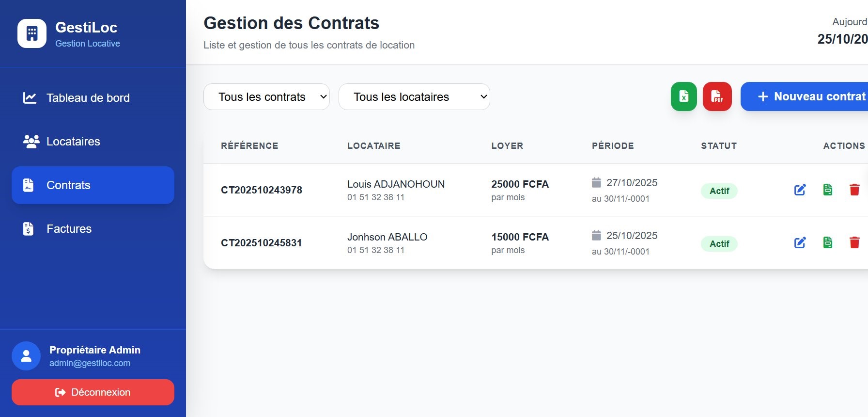Delete Louis ADJANOHOUN contract via trash icon
Screen dimensions: 868x417
(854, 190)
